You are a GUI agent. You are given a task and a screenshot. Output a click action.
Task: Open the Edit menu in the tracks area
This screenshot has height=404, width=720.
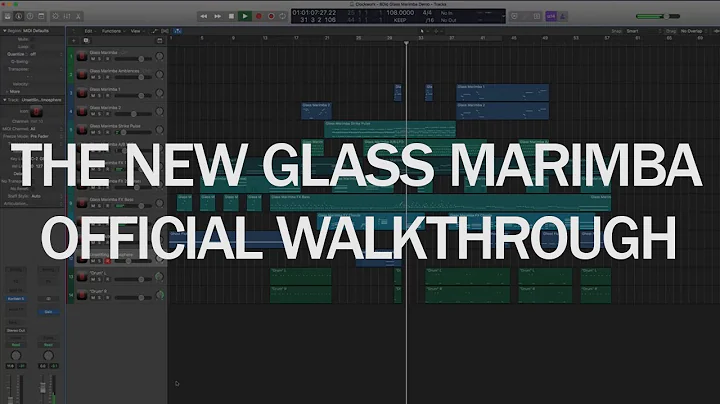click(90, 31)
